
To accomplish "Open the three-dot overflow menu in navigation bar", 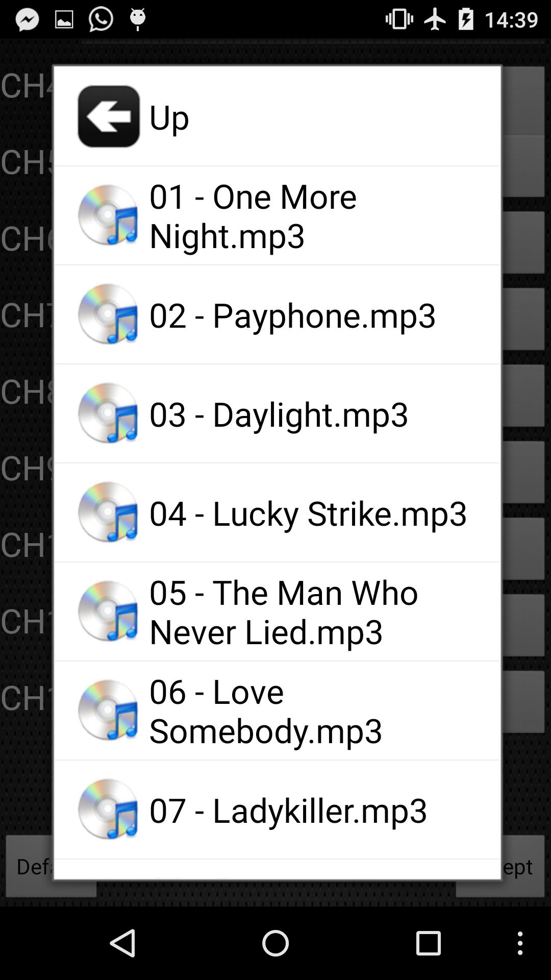I will 520,943.
